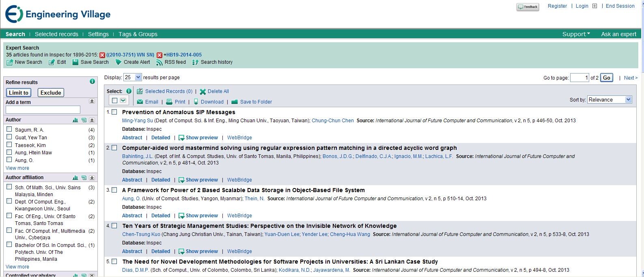Open Abstract for record 1
The image size is (644, 277).
click(132, 138)
